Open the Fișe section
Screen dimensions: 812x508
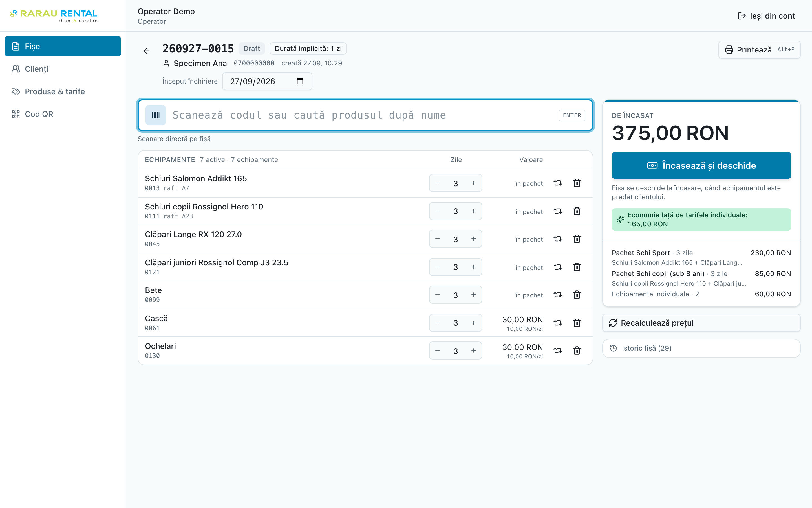[x=63, y=46]
